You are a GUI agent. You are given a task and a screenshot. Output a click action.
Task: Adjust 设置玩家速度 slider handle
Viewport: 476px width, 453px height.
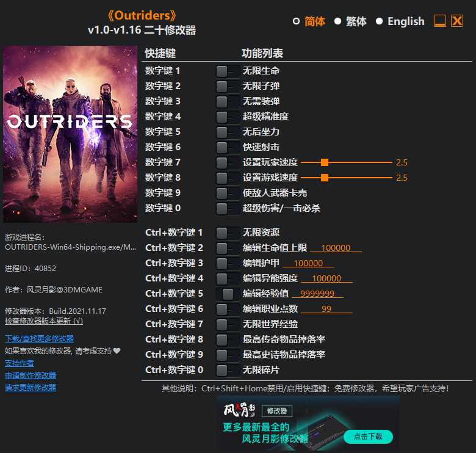pyautogui.click(x=325, y=162)
